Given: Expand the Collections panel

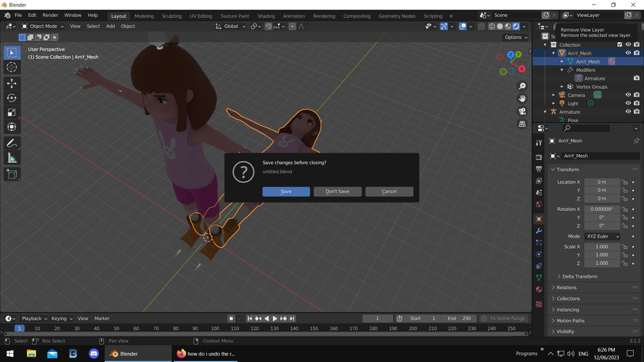Looking at the screenshot, I should [568, 299].
